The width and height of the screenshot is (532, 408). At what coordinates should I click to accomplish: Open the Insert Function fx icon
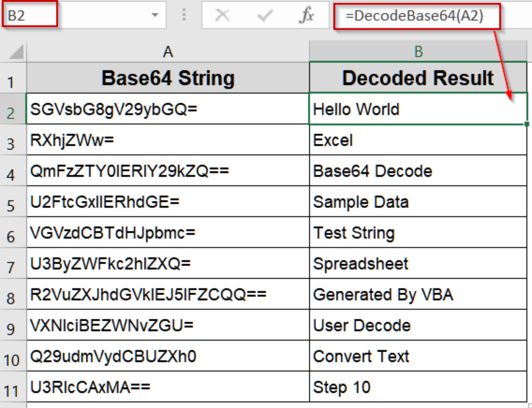[x=307, y=15]
